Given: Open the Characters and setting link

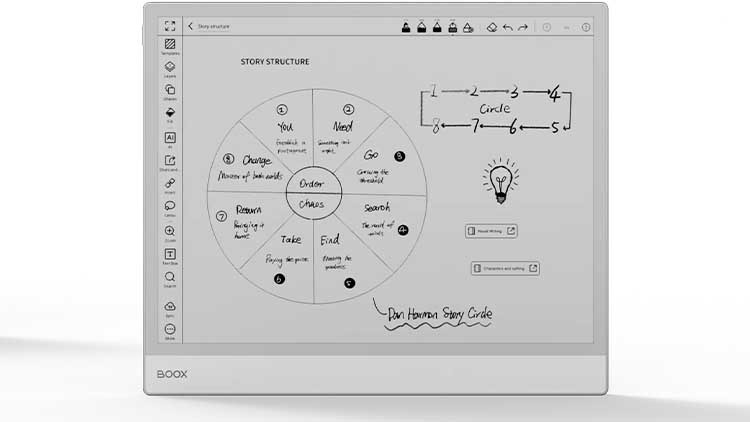Looking at the screenshot, I should [505, 268].
